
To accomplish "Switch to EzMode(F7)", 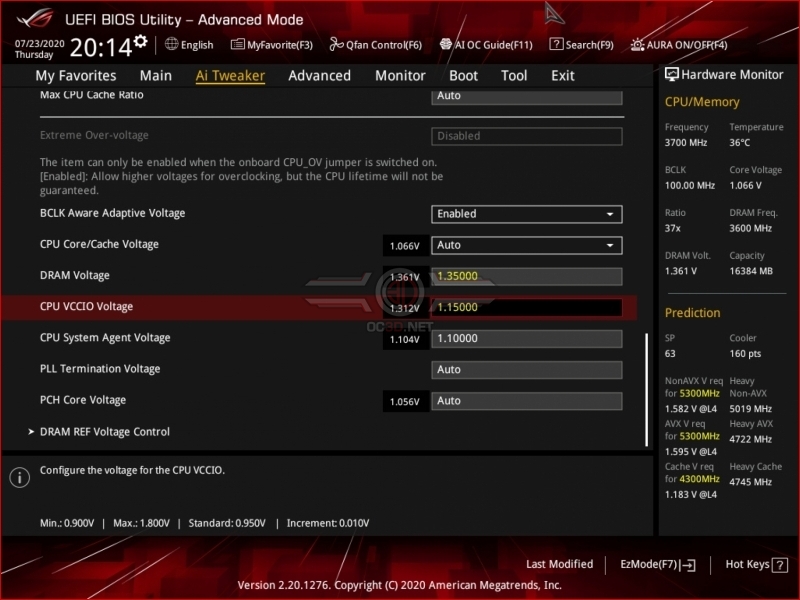I will (658, 565).
